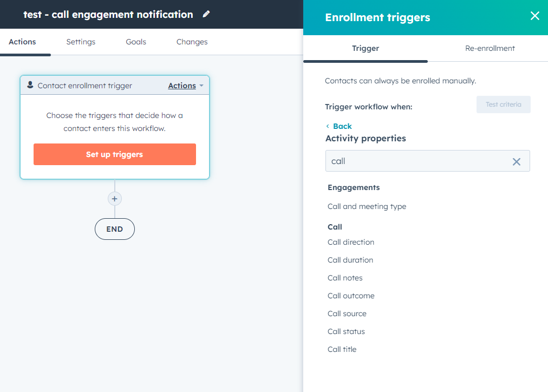
Task: Click the Set up triggers button
Action: point(114,154)
